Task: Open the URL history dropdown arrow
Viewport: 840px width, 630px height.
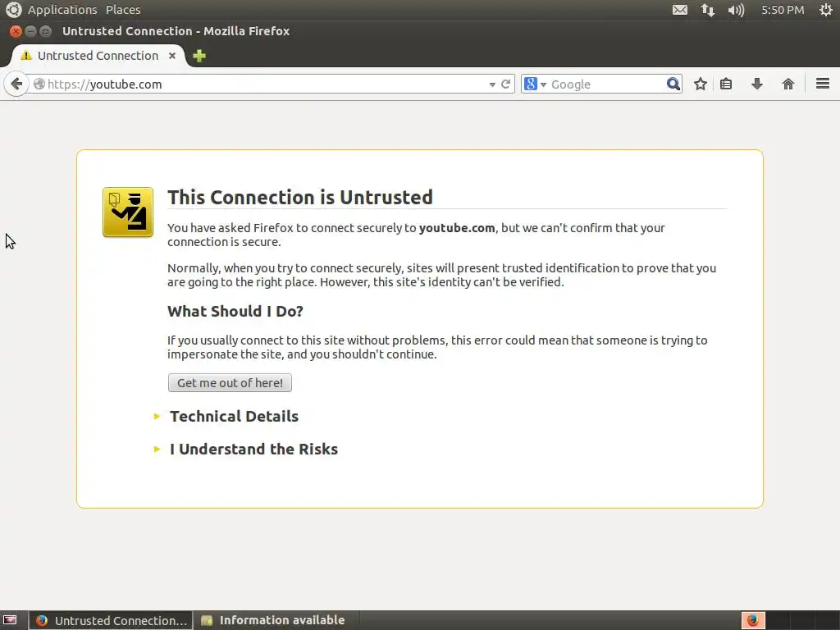Action: [492, 84]
